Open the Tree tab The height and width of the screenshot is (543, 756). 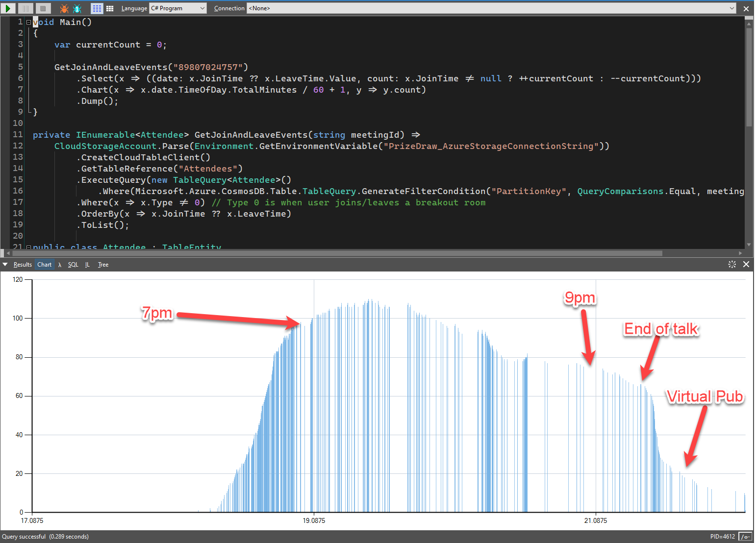[x=103, y=265]
